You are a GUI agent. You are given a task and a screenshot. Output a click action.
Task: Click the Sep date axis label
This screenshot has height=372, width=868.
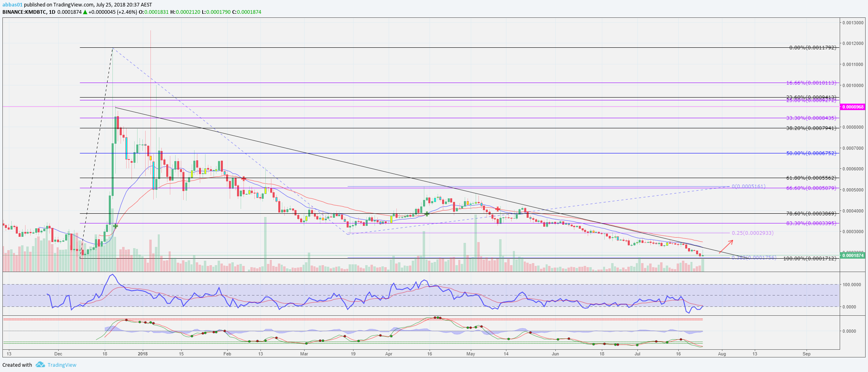pos(807,354)
